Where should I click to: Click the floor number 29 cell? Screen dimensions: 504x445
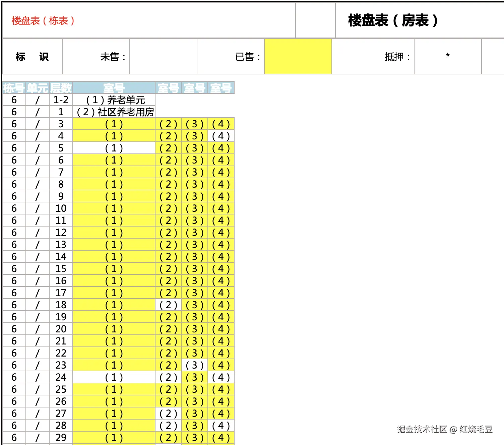61,437
